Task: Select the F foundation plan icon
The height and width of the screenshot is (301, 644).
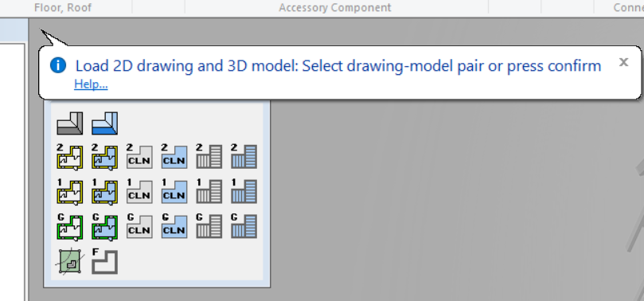Action: tap(105, 261)
